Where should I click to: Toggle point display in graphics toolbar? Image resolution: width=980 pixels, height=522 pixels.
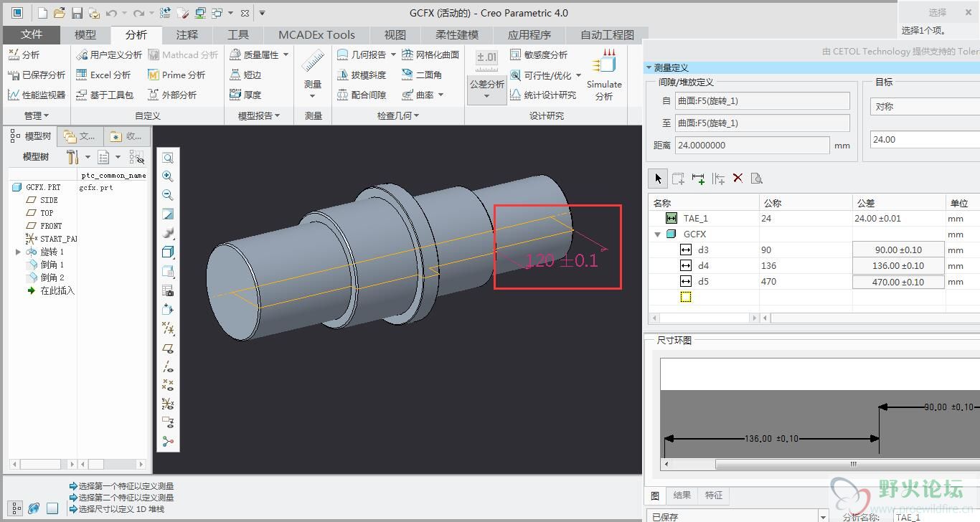pos(168,385)
